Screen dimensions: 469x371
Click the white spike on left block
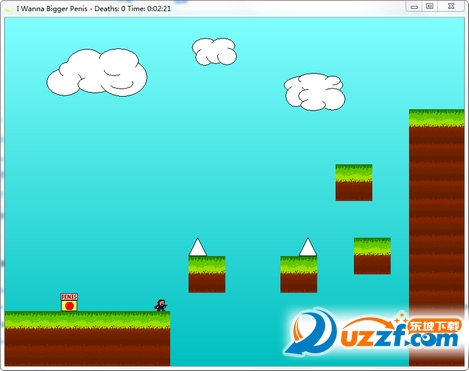tap(198, 247)
